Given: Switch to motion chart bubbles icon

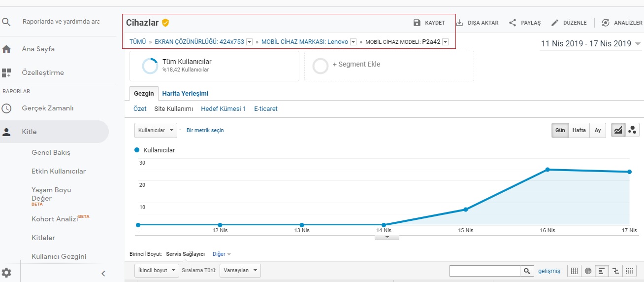Looking at the screenshot, I should tap(633, 130).
